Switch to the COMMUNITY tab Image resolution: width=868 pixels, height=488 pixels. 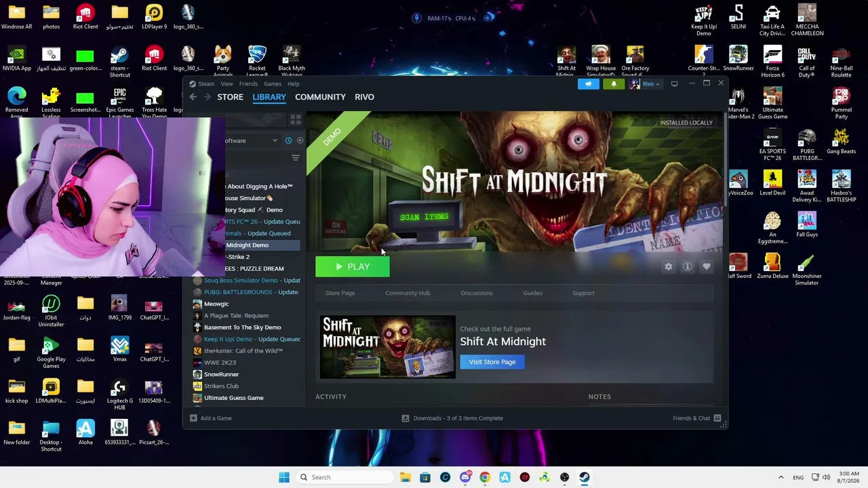320,97
